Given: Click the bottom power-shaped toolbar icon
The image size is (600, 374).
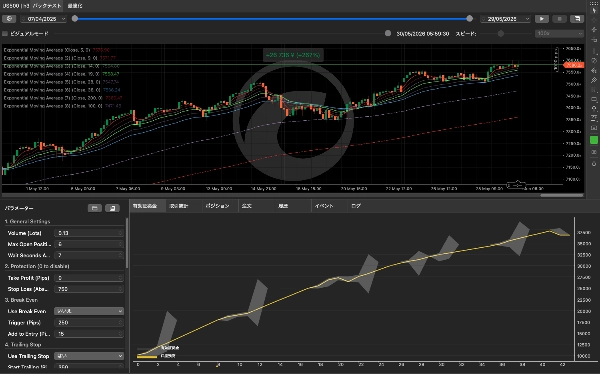Looking at the screenshot, I should (x=594, y=164).
